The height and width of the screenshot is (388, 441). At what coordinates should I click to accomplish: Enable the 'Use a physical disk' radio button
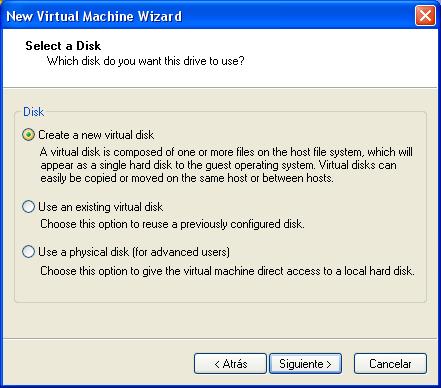click(x=28, y=252)
